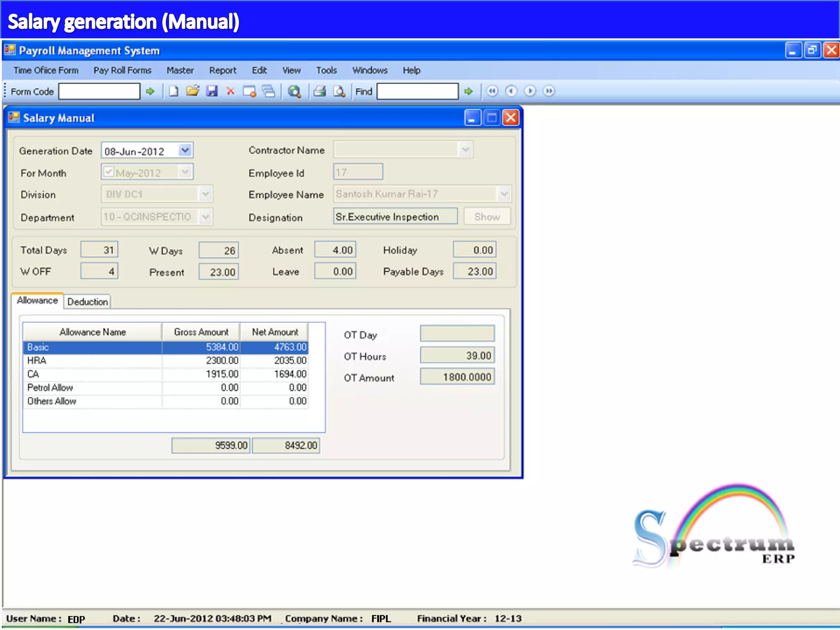
Task: Open the Pay Roll Forms menu
Action: [122, 70]
